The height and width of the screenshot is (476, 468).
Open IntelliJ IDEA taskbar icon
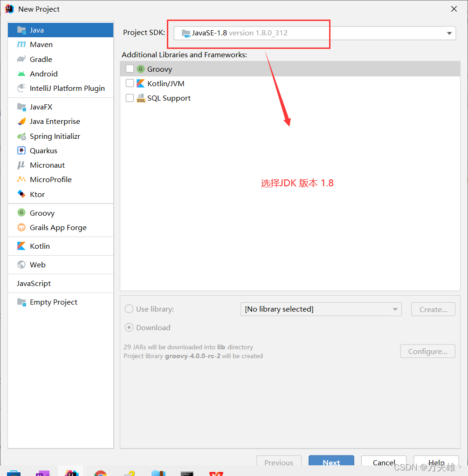pyautogui.click(x=71, y=473)
